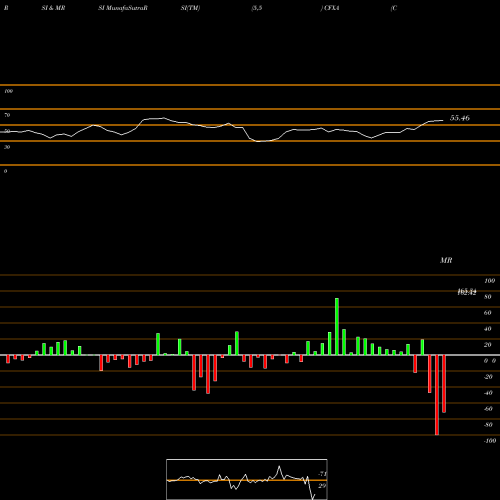Click the histogram axis label 60
Image resolution: width=500 pixels, height=500 pixels.
[x=488, y=313]
